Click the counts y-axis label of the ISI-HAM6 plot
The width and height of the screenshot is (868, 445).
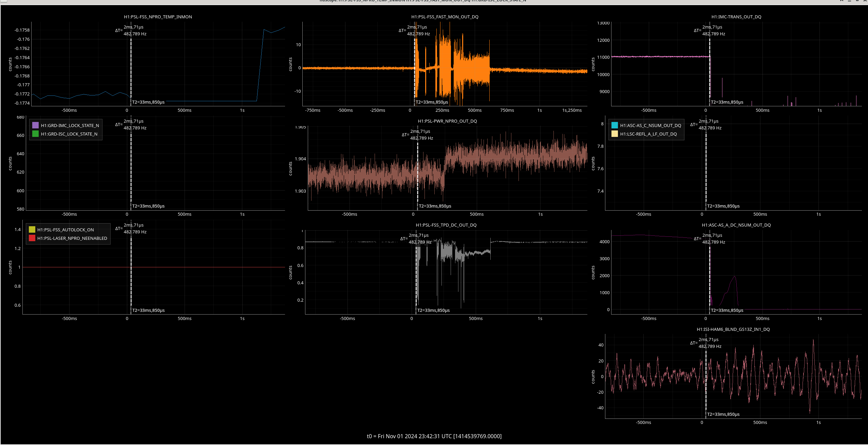coord(593,377)
